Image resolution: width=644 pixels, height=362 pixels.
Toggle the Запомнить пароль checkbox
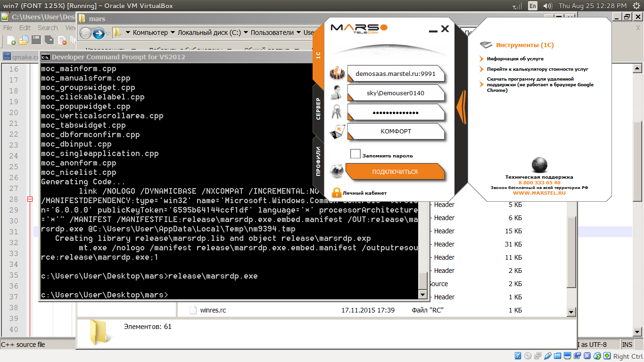point(355,154)
